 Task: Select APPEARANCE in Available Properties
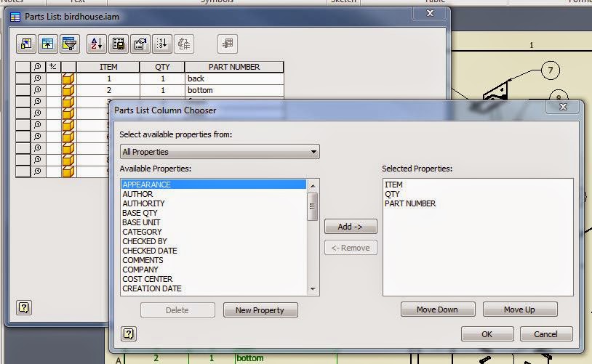pos(214,185)
